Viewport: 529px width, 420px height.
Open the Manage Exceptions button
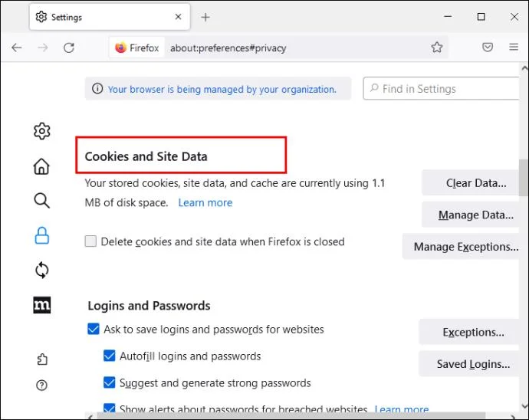point(461,247)
